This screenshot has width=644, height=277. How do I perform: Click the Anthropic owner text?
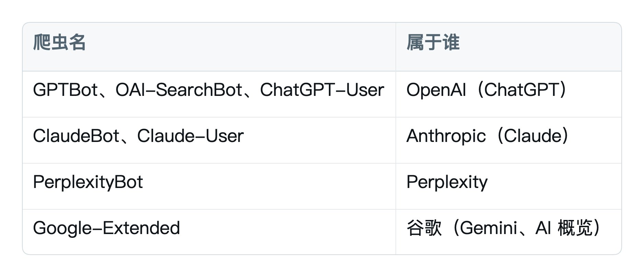point(446,136)
